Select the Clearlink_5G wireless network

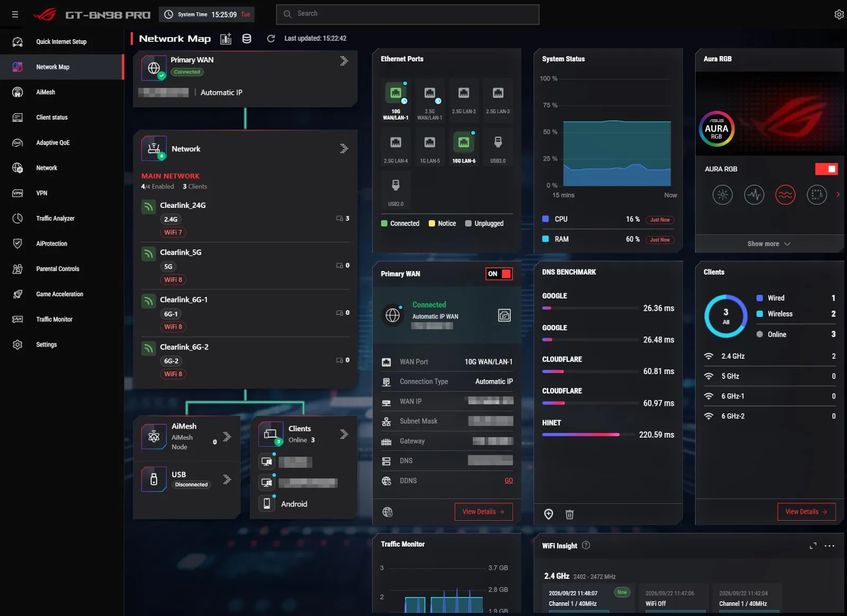tap(245, 266)
